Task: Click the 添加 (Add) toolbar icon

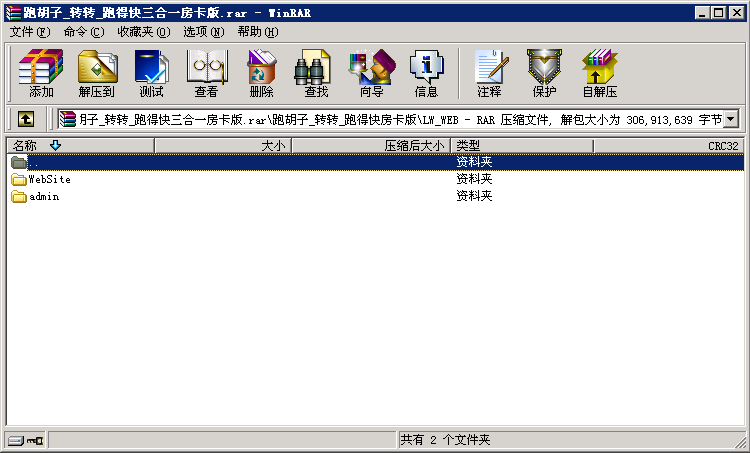Action: (41, 73)
